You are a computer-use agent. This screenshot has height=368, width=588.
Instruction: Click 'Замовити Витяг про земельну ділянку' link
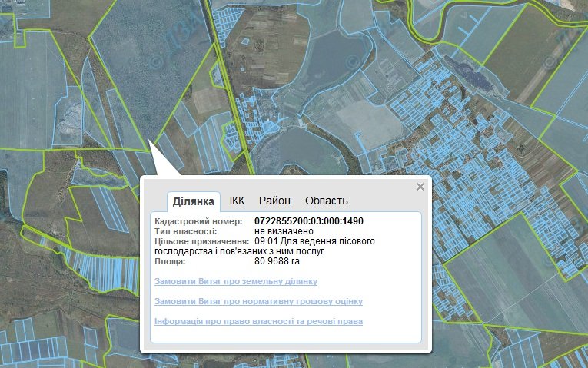point(236,282)
